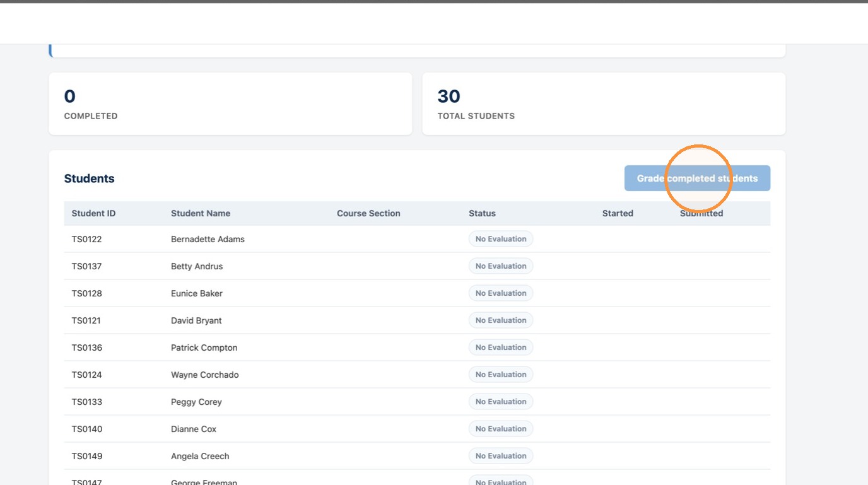Select student ID TS0122
The height and width of the screenshot is (485, 868).
86,239
